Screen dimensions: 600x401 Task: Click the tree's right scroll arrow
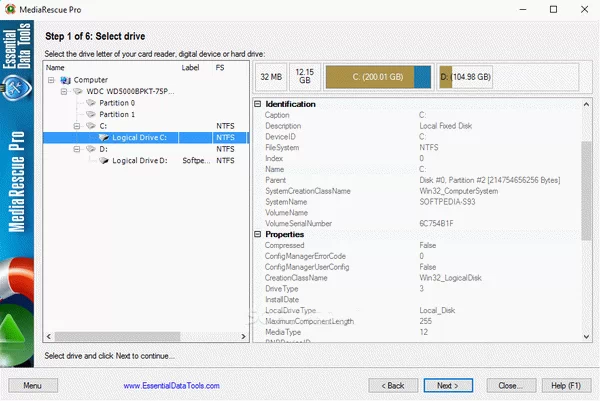tap(243, 336)
